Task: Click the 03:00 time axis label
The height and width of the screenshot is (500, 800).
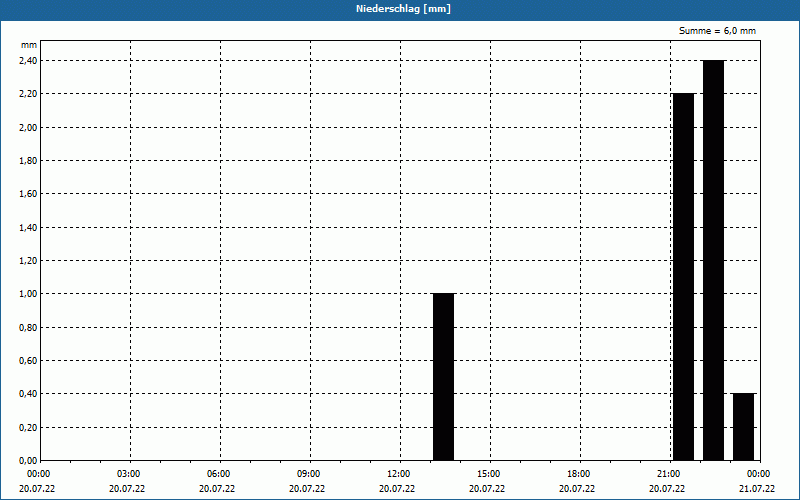Action: (129, 474)
